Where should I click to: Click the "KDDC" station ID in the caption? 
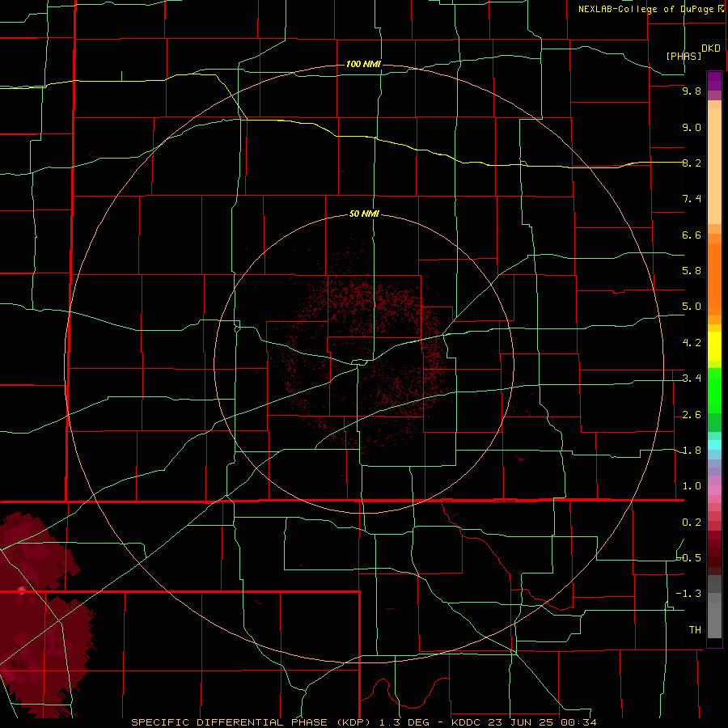[466, 722]
